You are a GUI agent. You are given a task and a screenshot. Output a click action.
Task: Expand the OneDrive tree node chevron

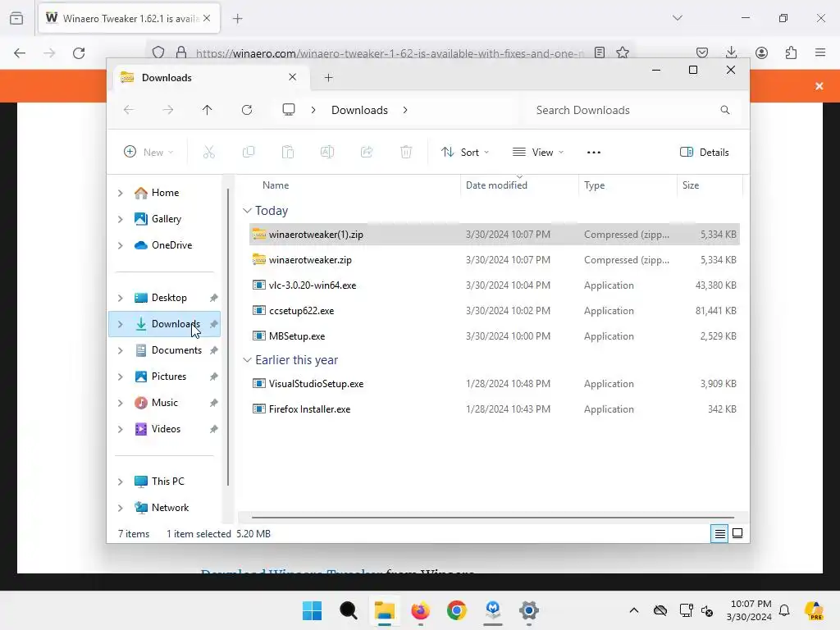coord(121,245)
